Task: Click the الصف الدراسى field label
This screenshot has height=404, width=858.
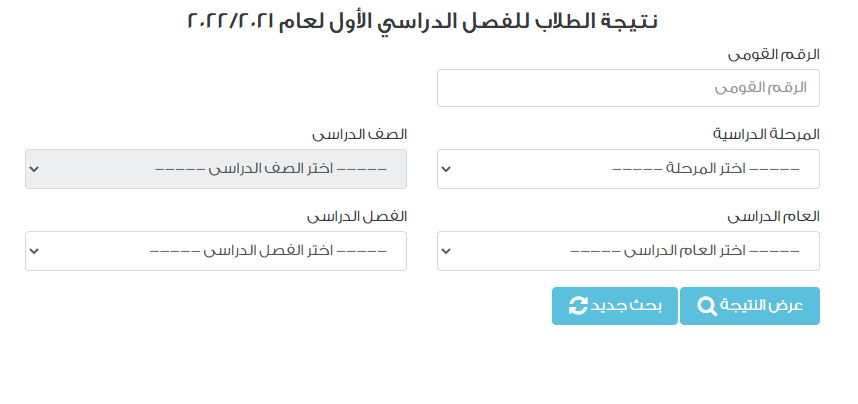Action: [x=360, y=134]
